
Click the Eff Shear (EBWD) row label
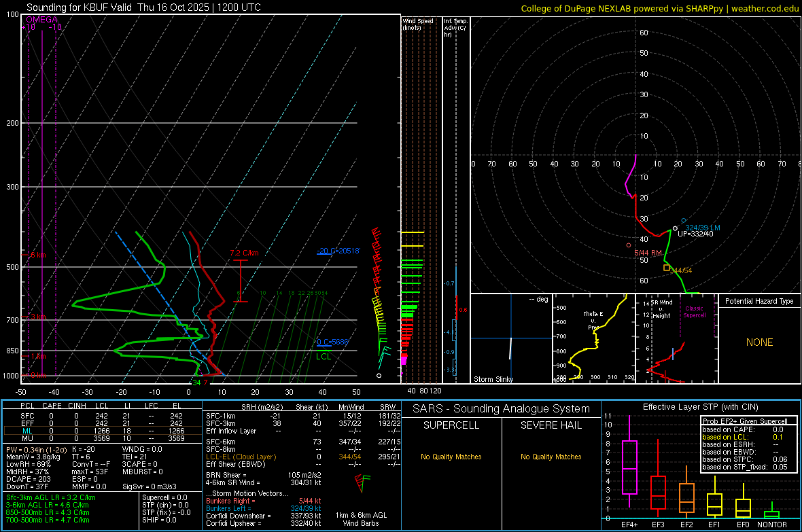click(236, 464)
